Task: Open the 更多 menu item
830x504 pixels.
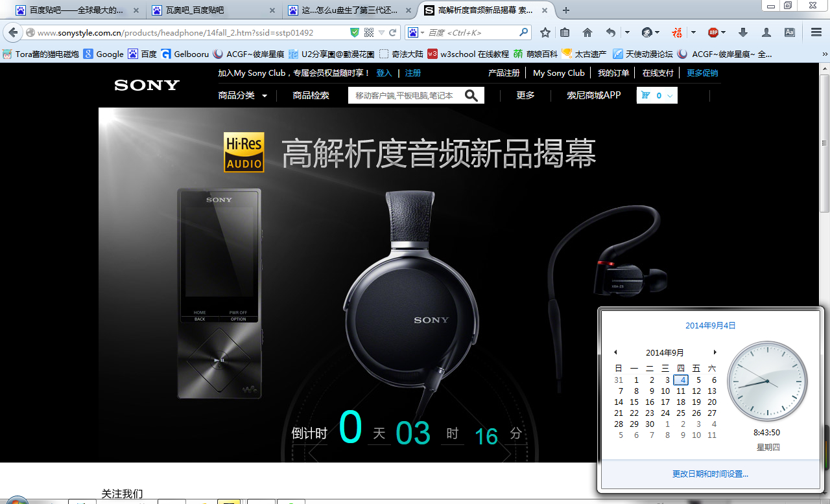Action: tap(525, 95)
